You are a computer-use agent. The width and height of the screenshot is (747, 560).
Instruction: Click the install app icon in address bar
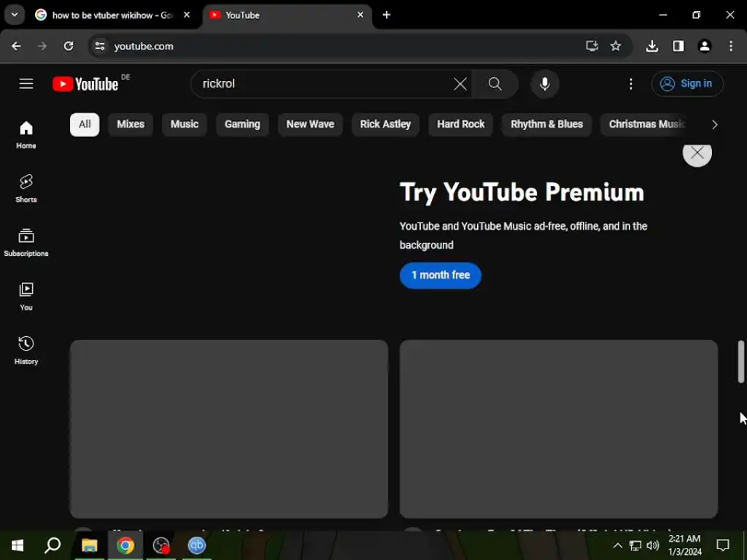(592, 46)
